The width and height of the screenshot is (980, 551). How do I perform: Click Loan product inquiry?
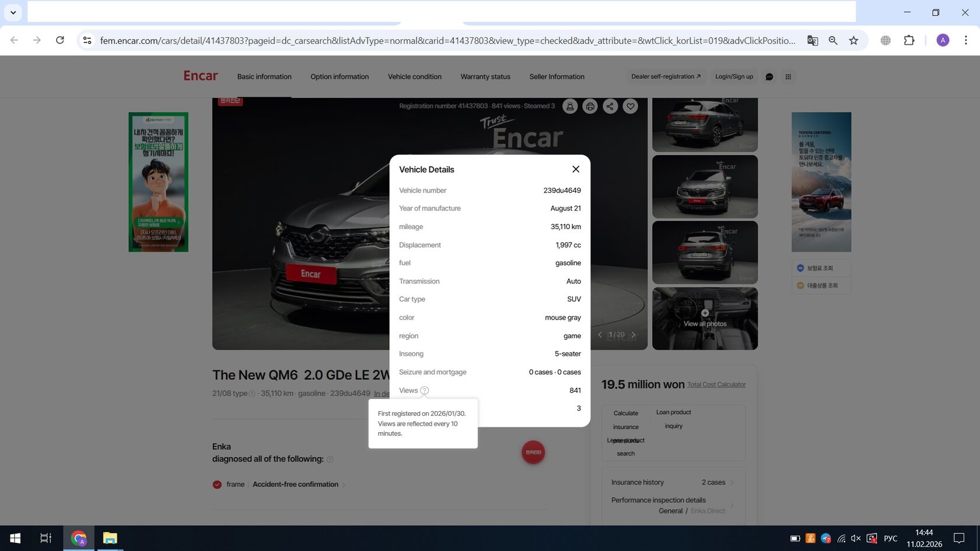pyautogui.click(x=673, y=419)
